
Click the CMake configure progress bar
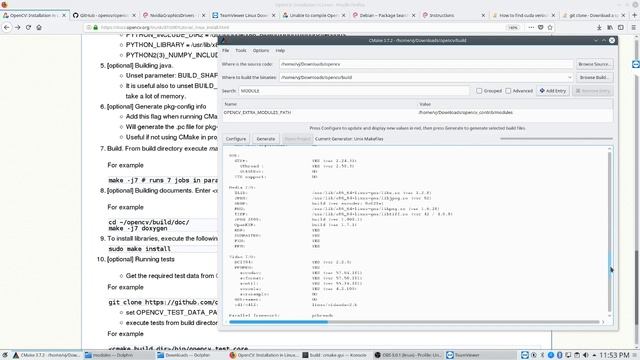coord(556,139)
